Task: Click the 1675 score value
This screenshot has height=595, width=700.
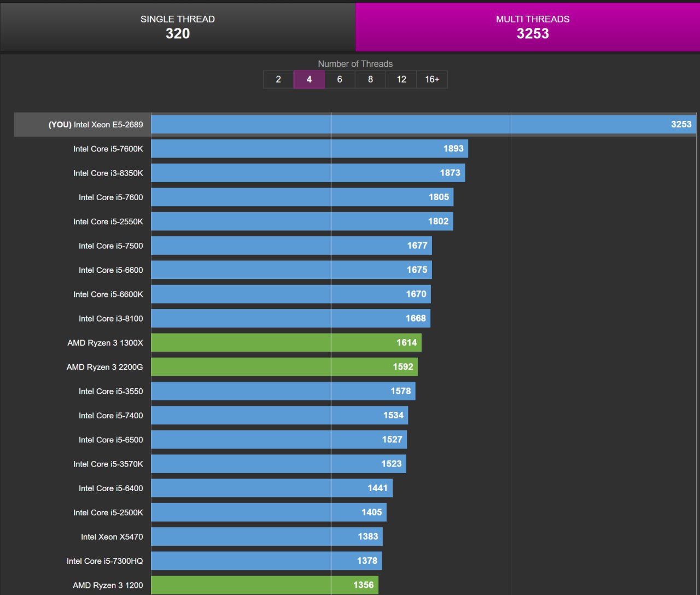Action: pos(417,270)
